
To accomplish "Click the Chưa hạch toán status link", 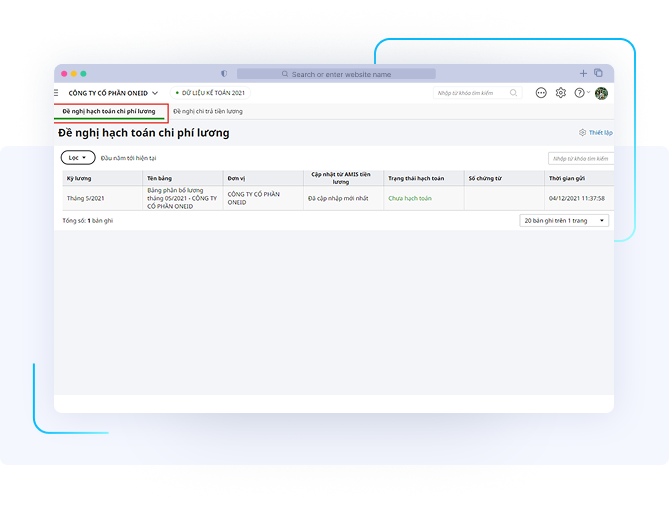I will 410,198.
